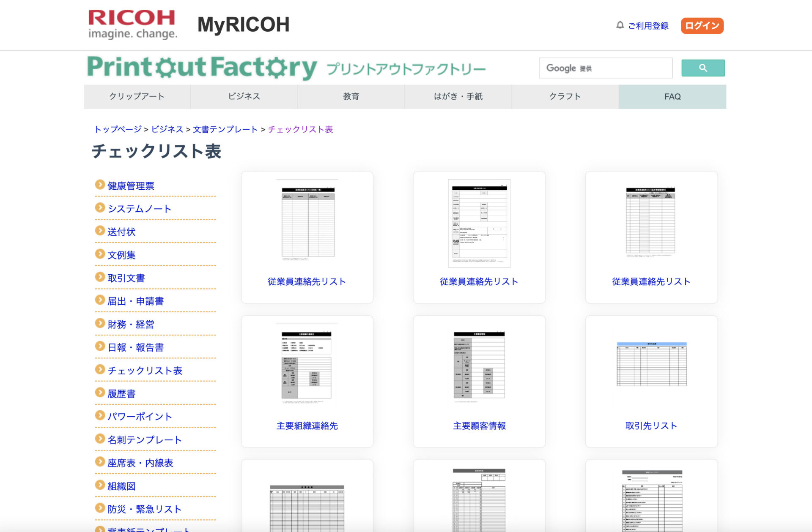
Task: Open the 主要組織連絡先 template thumbnail
Action: click(307, 366)
